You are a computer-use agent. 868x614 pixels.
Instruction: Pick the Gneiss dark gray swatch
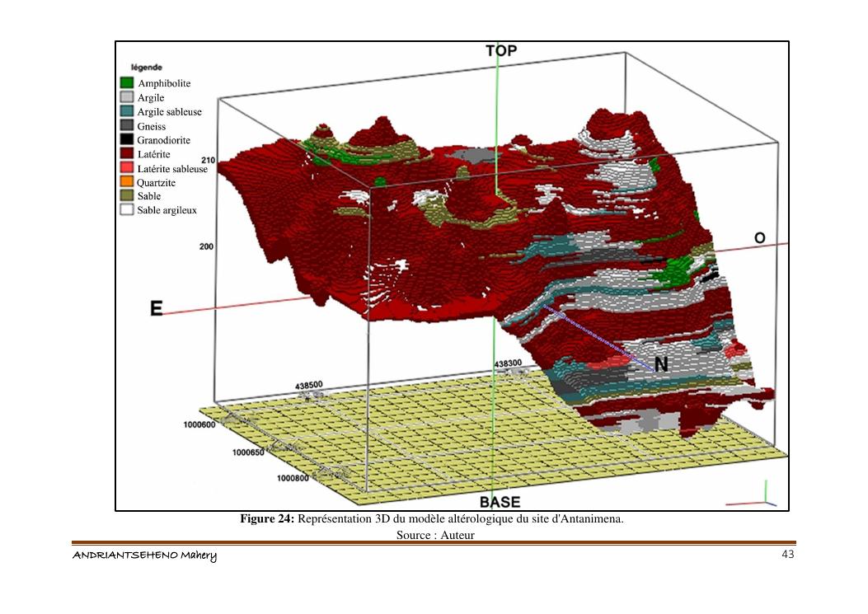(x=127, y=125)
